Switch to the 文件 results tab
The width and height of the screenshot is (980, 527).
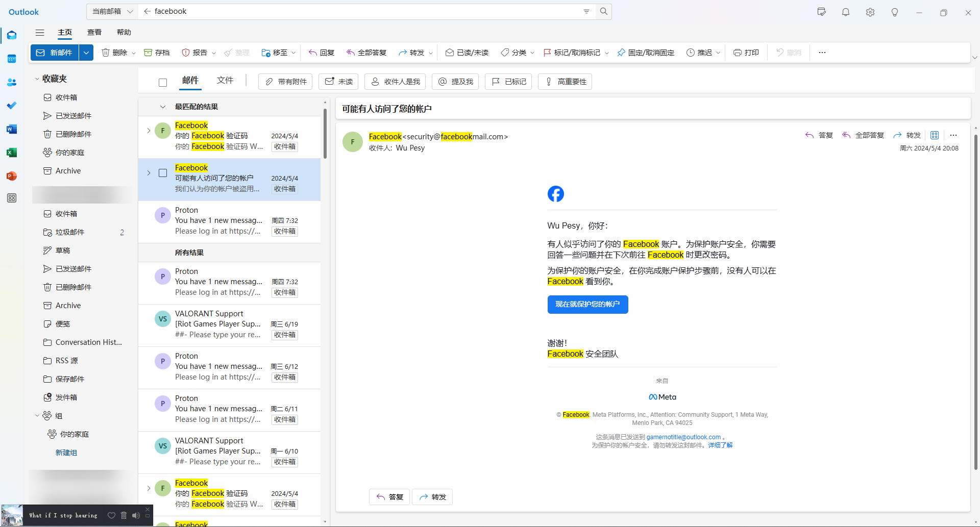[225, 80]
